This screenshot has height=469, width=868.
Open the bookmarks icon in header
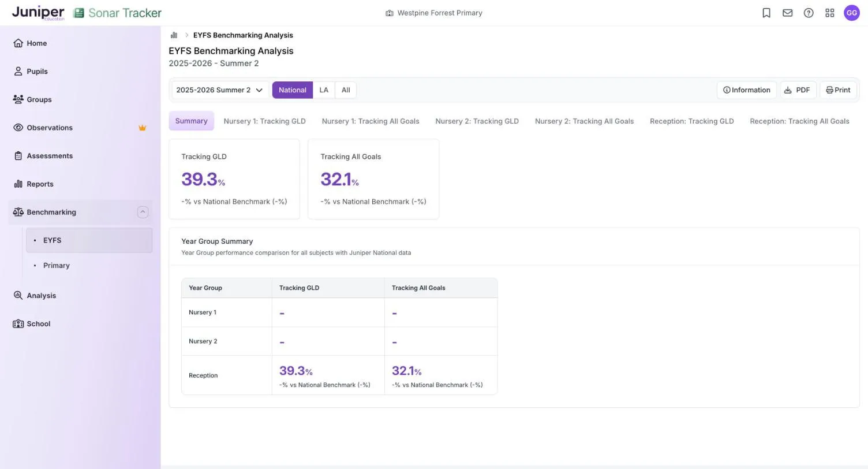click(x=766, y=13)
